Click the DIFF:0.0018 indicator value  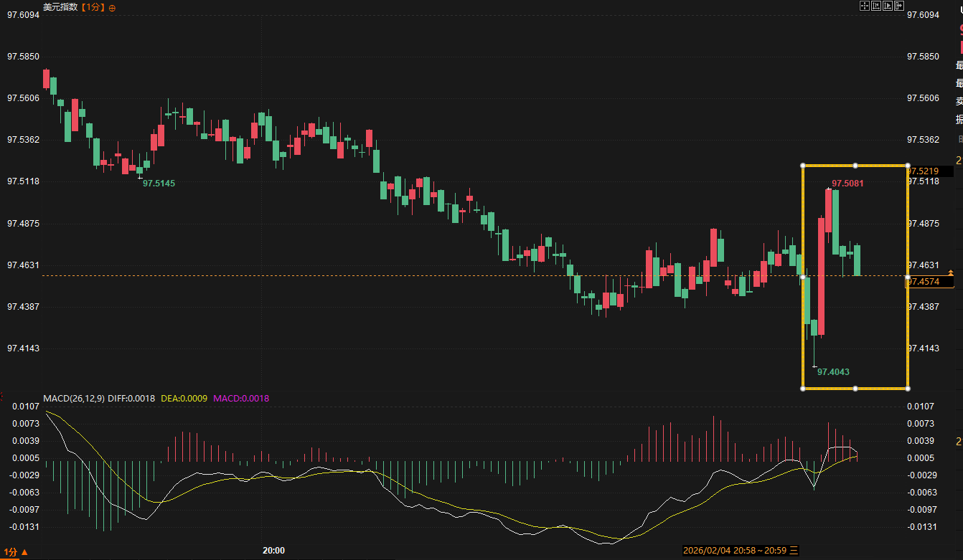[131, 398]
